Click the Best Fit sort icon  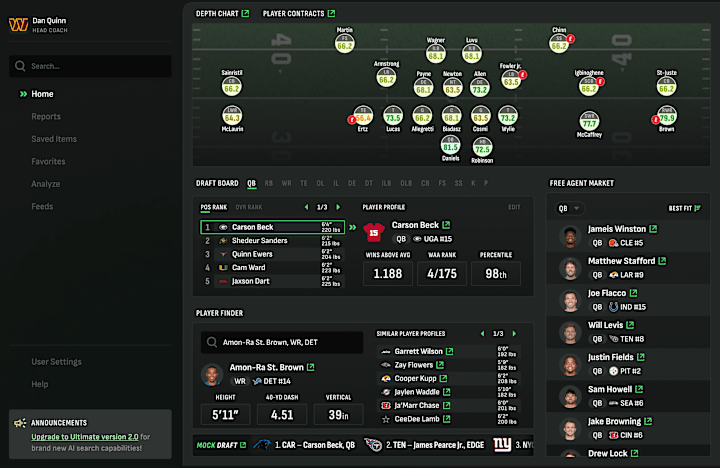coord(698,208)
